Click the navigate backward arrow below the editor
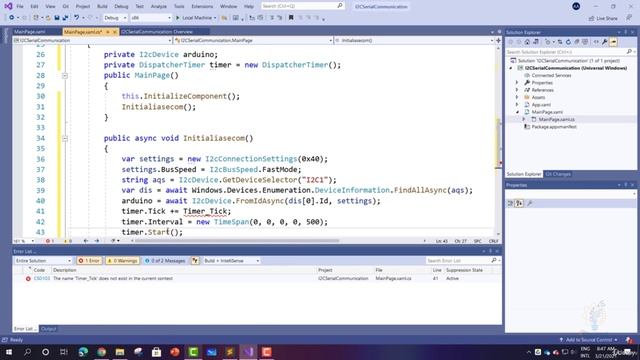 [86, 241]
